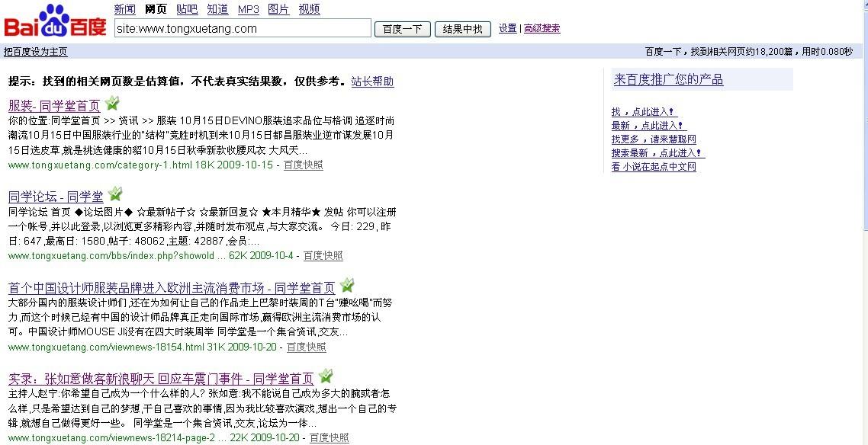Click sidebar ad 最新，点此进入！
Viewport: 868px width, 445px height.
click(x=649, y=126)
